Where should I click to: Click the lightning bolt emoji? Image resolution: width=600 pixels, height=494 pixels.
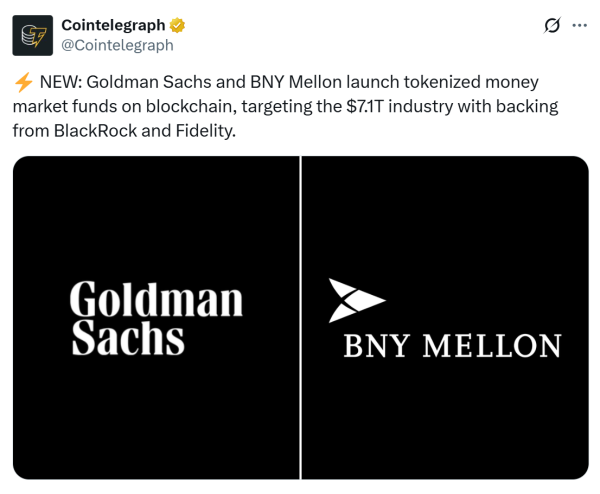tap(22, 80)
